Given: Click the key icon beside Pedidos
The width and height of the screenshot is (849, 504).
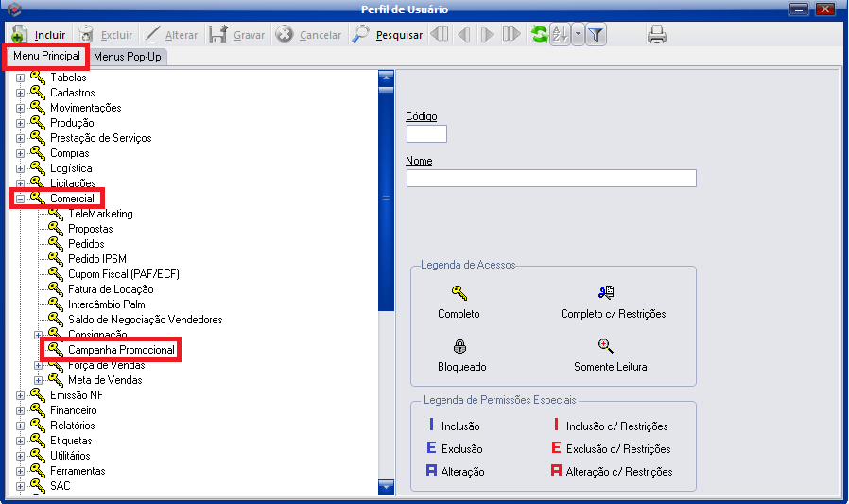Looking at the screenshot, I should [x=56, y=244].
